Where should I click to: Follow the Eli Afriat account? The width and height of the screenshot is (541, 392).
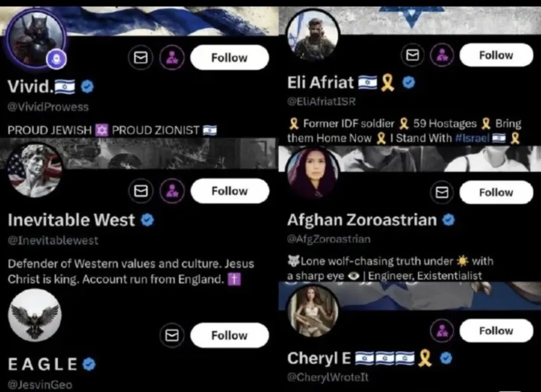point(496,55)
